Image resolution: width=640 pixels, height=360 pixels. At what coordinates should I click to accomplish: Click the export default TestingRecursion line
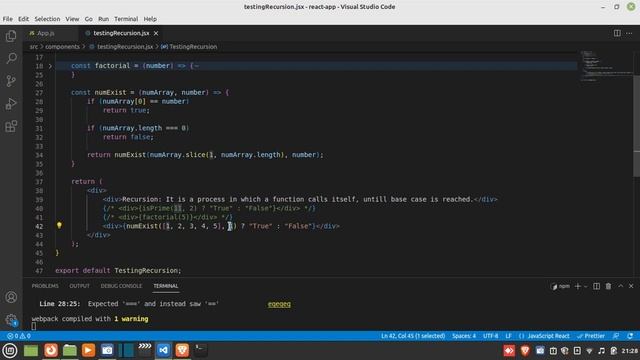[x=118, y=271]
